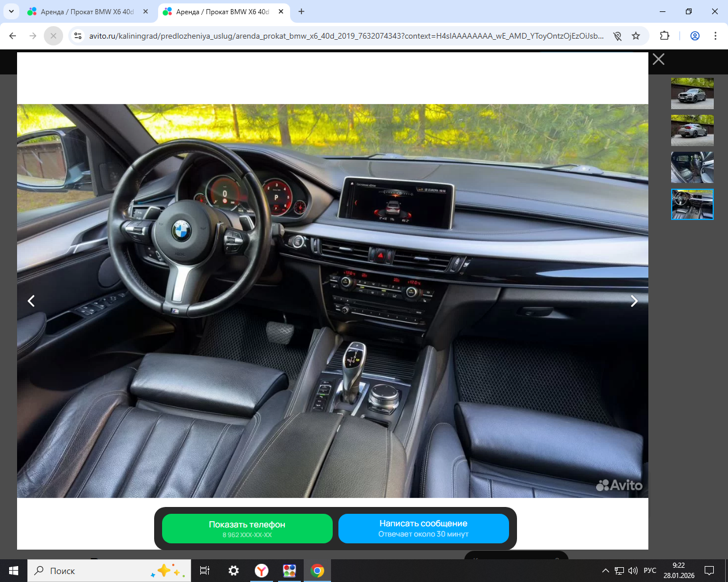Switch to the first Avito browser tab

[86, 11]
